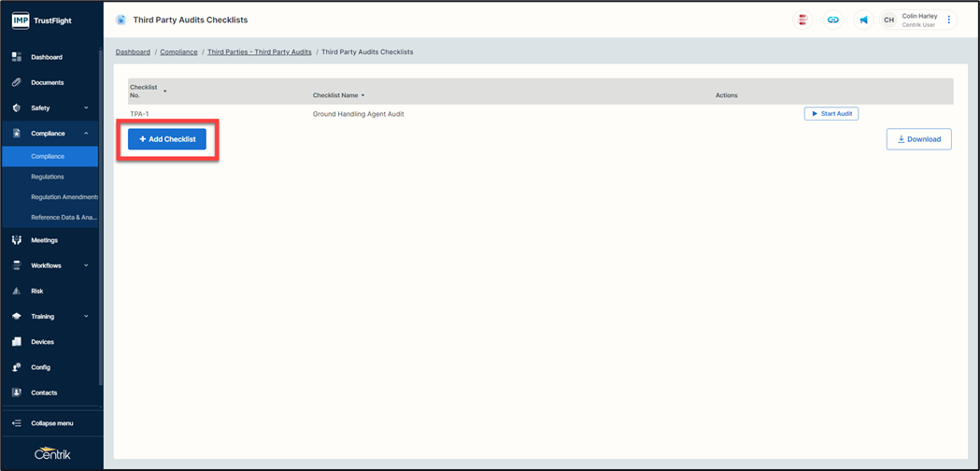This screenshot has height=471, width=980.
Task: Start Audit for Ground Handling Agent Audit
Action: pyautogui.click(x=831, y=114)
